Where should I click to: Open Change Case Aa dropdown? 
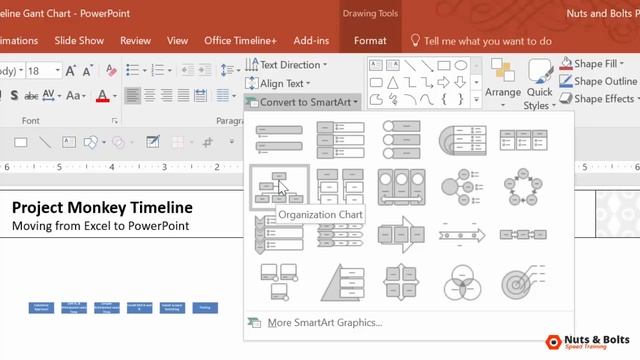coord(76,96)
